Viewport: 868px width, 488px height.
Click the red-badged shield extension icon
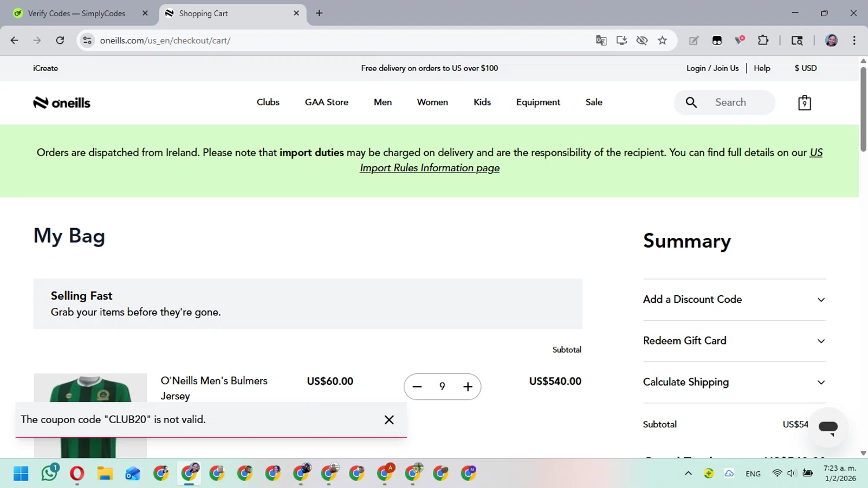[x=740, y=41]
